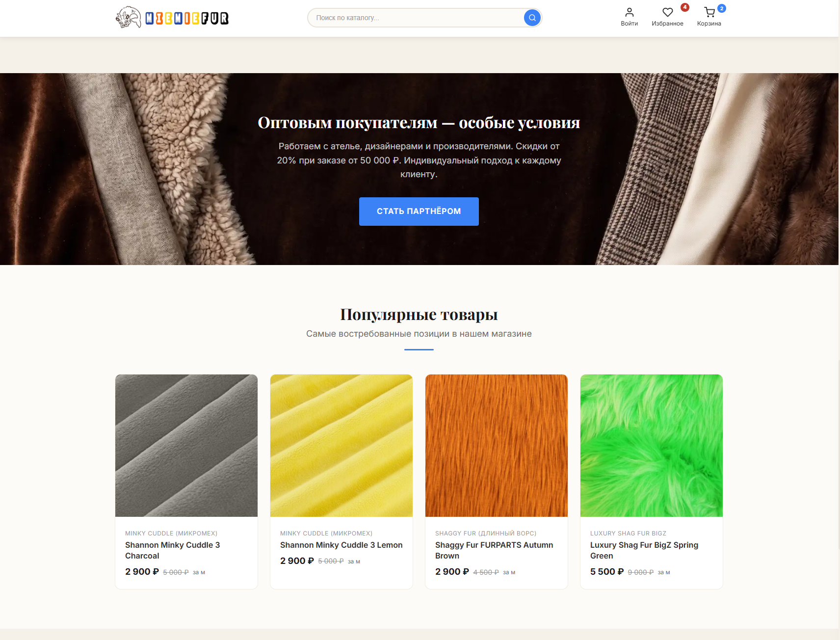The width and height of the screenshot is (840, 640).
Task: Click the СТАТЬ ПАРТНЁРОМ button
Action: [419, 212]
